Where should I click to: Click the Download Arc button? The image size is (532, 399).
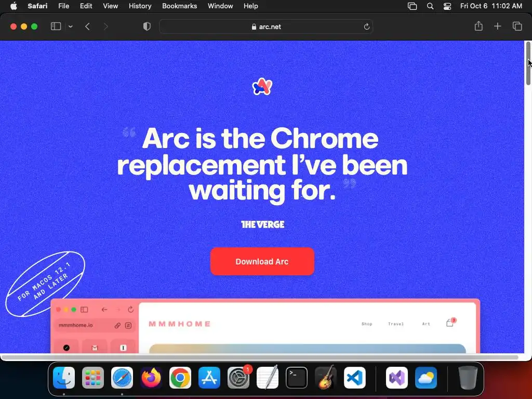[x=262, y=261]
